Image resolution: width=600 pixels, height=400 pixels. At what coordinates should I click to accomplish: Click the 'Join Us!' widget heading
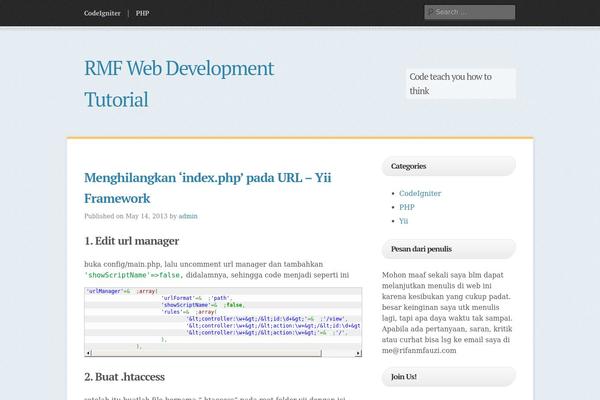click(449, 377)
